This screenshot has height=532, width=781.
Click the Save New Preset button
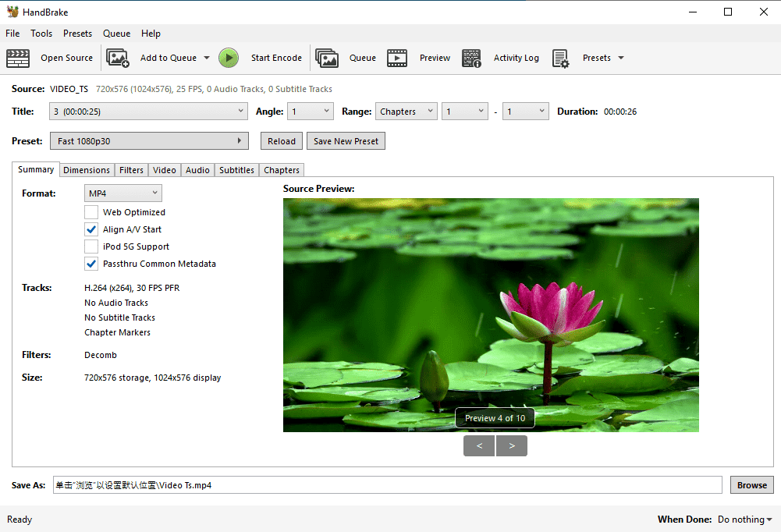pos(346,141)
